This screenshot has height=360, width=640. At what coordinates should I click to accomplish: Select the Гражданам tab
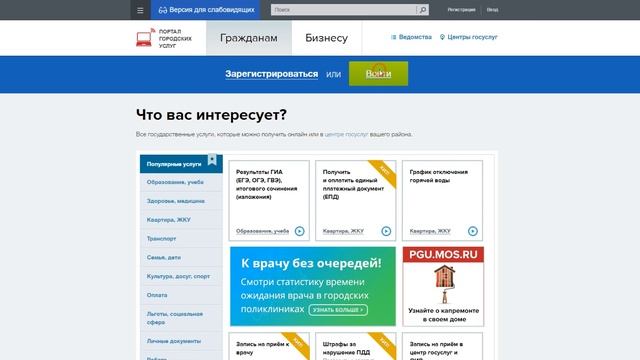(x=249, y=38)
